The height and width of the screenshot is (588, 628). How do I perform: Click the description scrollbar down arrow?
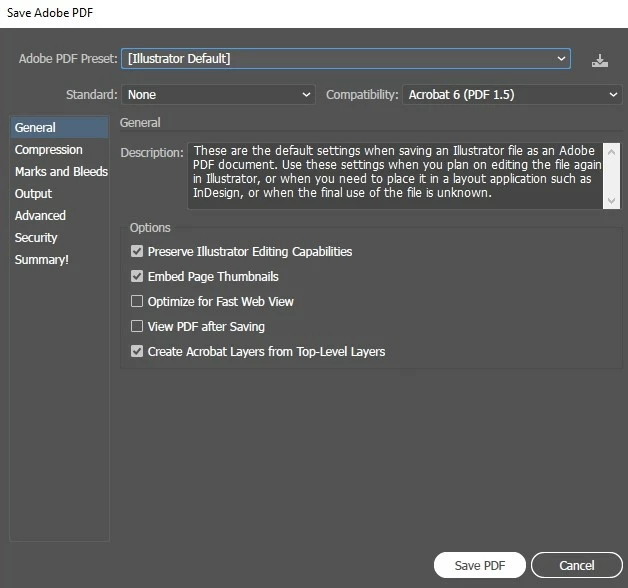(x=611, y=200)
